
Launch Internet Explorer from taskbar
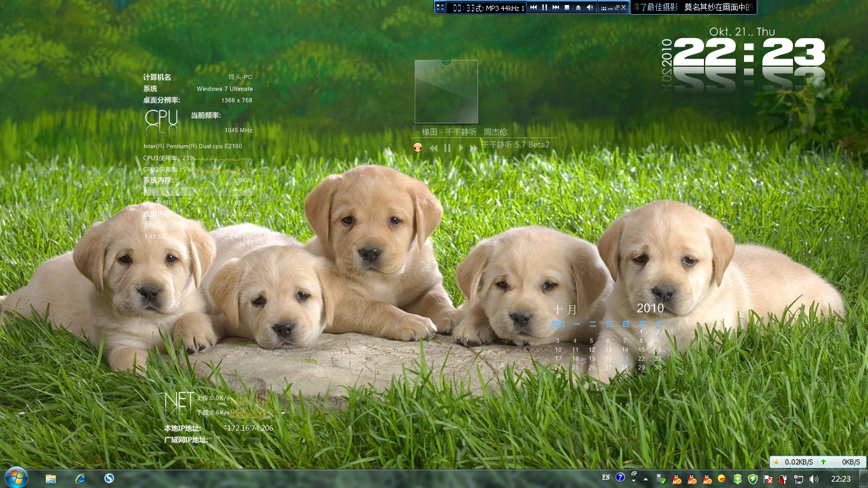pos(80,478)
